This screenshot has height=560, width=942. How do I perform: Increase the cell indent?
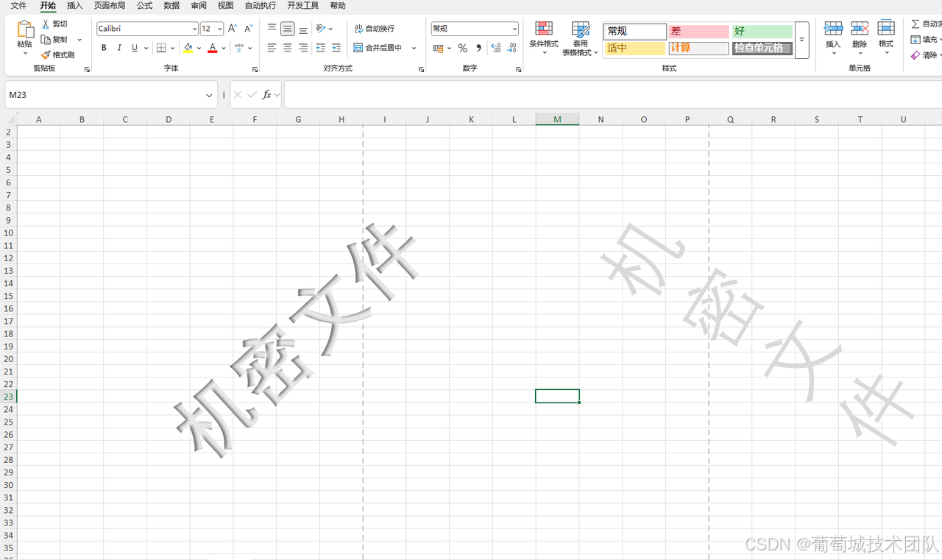(x=336, y=48)
